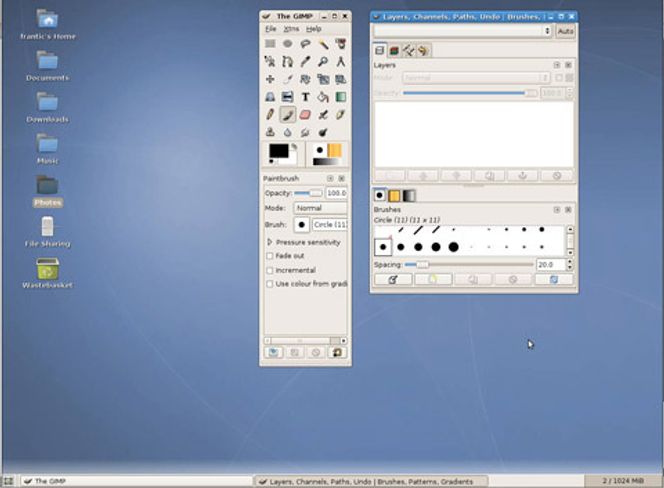Adjust the brush Spacing slider
Screen dimensions: 664x488
click(x=469, y=265)
